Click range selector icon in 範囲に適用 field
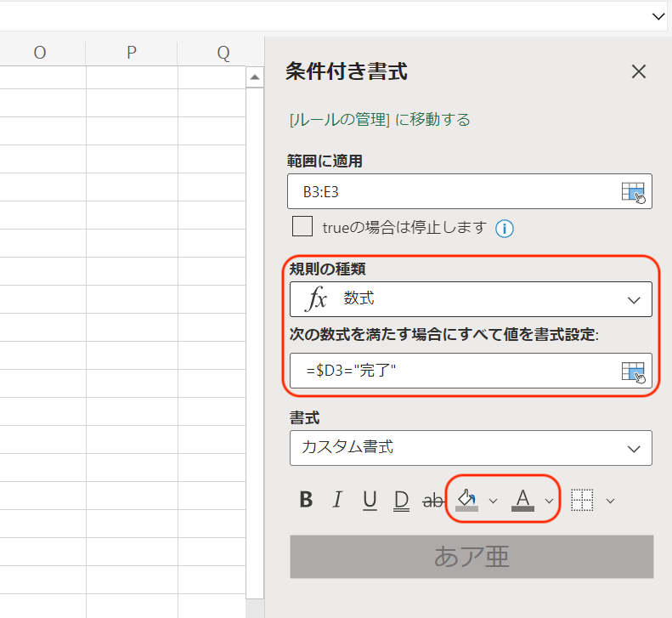This screenshot has height=618, width=672. [633, 192]
